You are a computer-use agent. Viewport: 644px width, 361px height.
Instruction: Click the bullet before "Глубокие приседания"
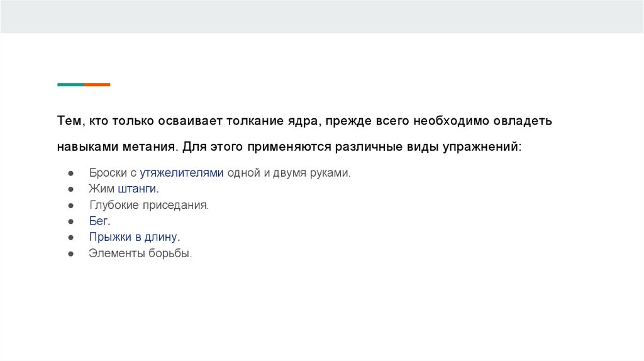[72, 205]
